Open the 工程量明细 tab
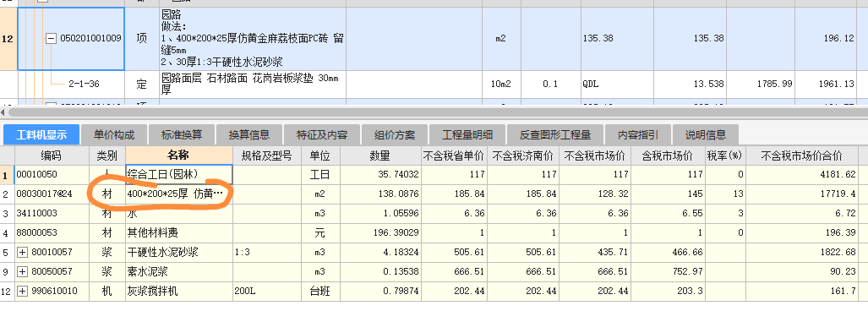This screenshot has height=311, width=868. coord(467,134)
